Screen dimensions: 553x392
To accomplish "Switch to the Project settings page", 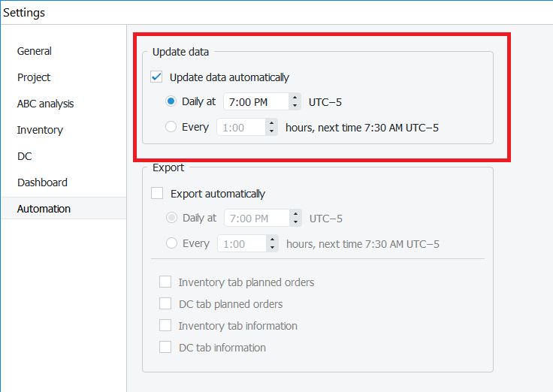I will tap(34, 77).
